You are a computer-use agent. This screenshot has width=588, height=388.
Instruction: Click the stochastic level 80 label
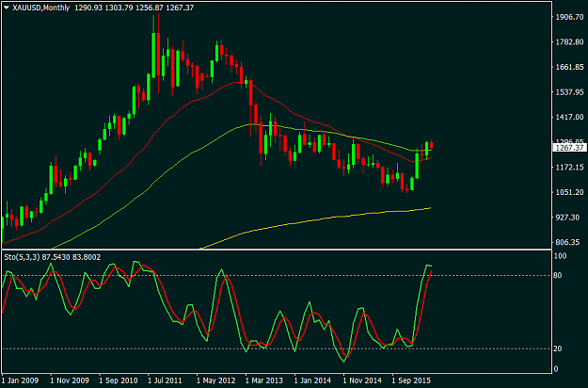[558, 275]
